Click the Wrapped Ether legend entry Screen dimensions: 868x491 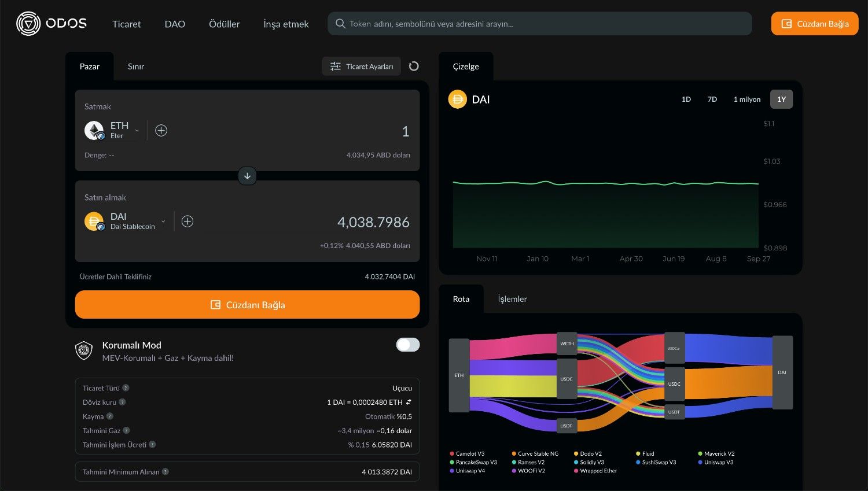(595, 471)
